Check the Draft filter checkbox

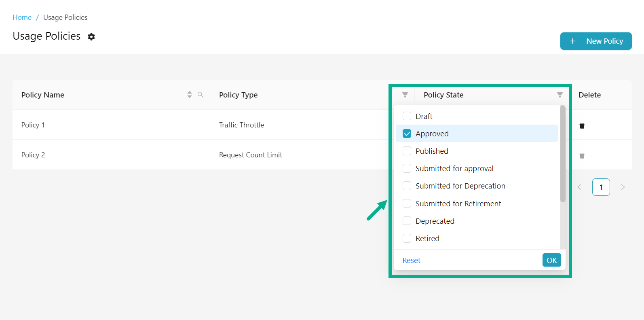407,116
